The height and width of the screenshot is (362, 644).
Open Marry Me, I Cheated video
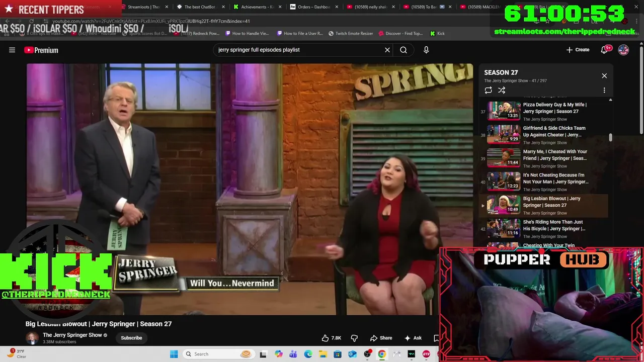tap(543, 158)
